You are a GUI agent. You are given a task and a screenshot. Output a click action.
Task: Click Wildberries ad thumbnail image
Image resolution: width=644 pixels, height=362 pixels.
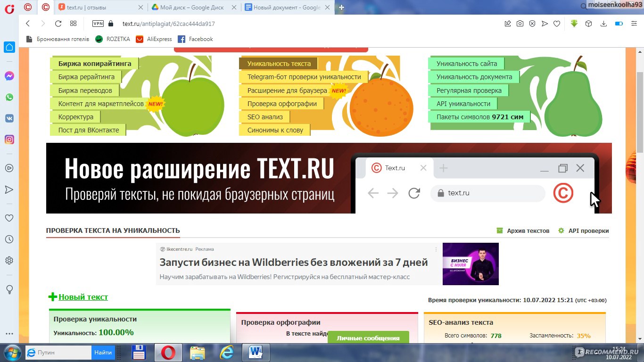coord(471,264)
